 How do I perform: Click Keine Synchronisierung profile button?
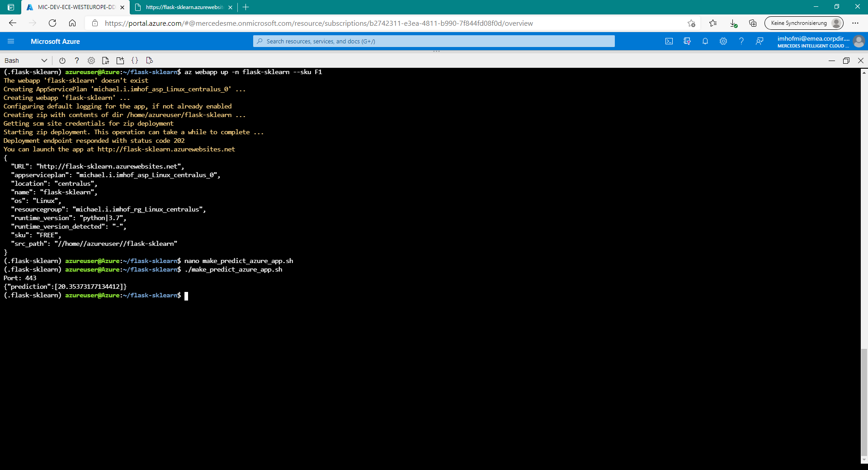[x=804, y=23]
